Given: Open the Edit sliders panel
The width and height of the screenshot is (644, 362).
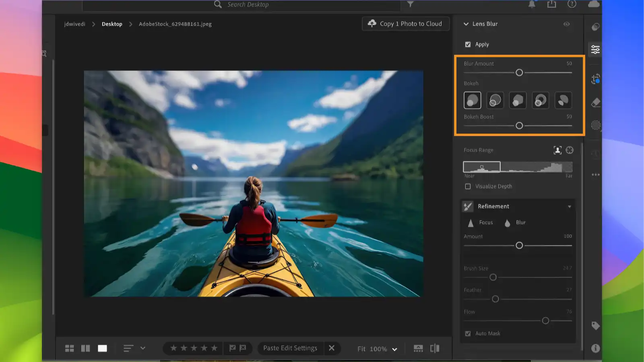Looking at the screenshot, I should pos(595,49).
